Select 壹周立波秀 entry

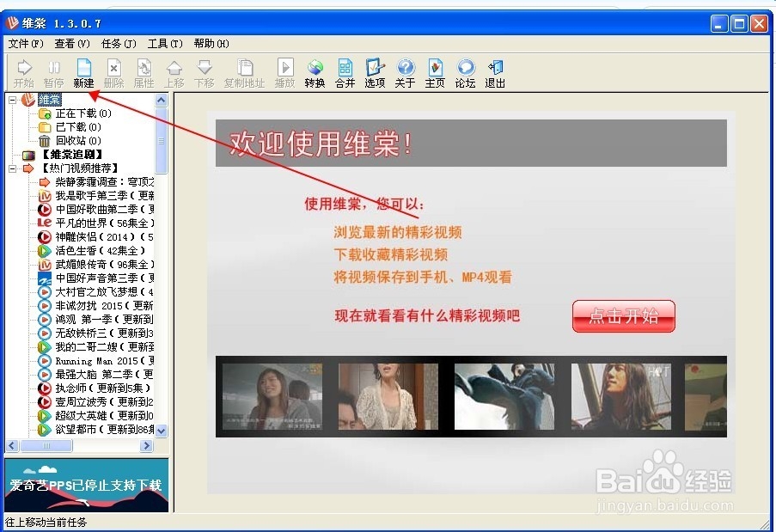click(x=105, y=402)
